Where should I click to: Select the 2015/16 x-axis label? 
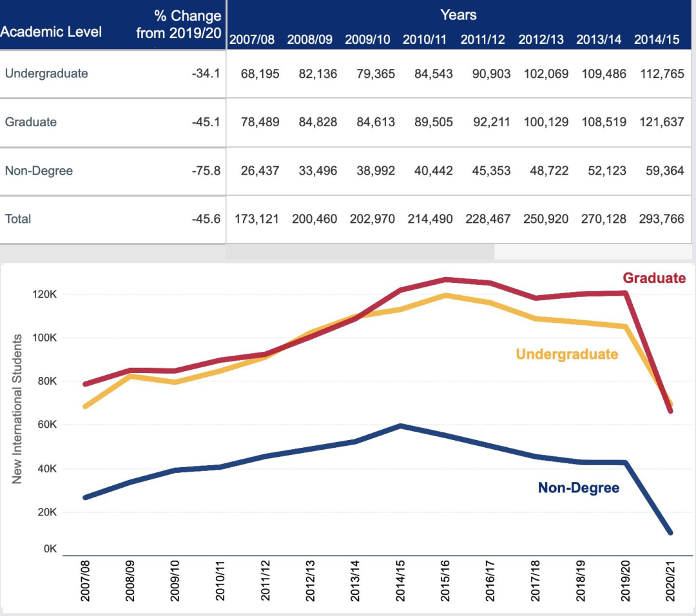coord(445,581)
